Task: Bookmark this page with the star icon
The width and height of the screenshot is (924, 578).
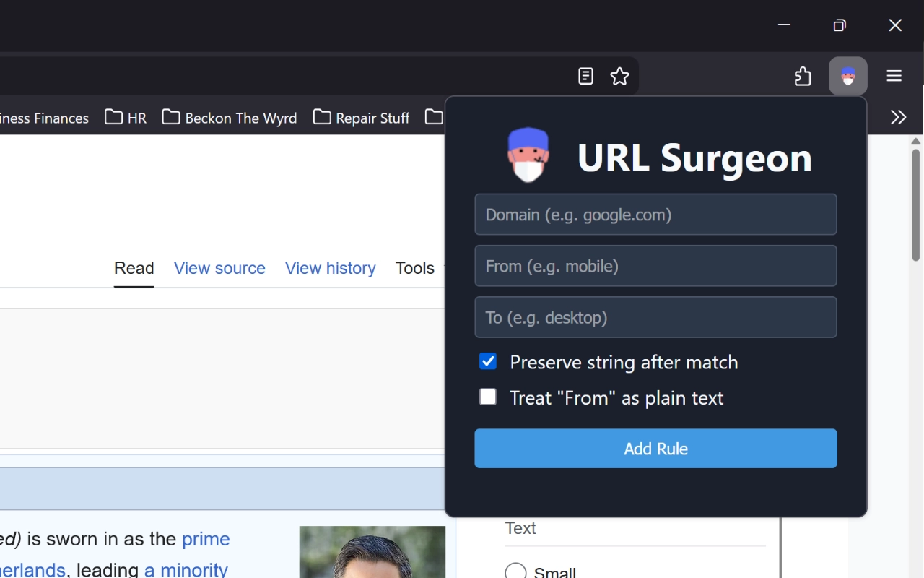Action: (619, 76)
